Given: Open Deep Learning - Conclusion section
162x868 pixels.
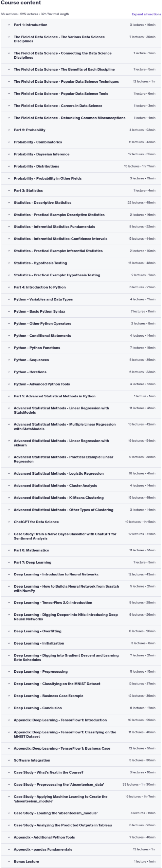Looking at the screenshot, I should (81, 708).
